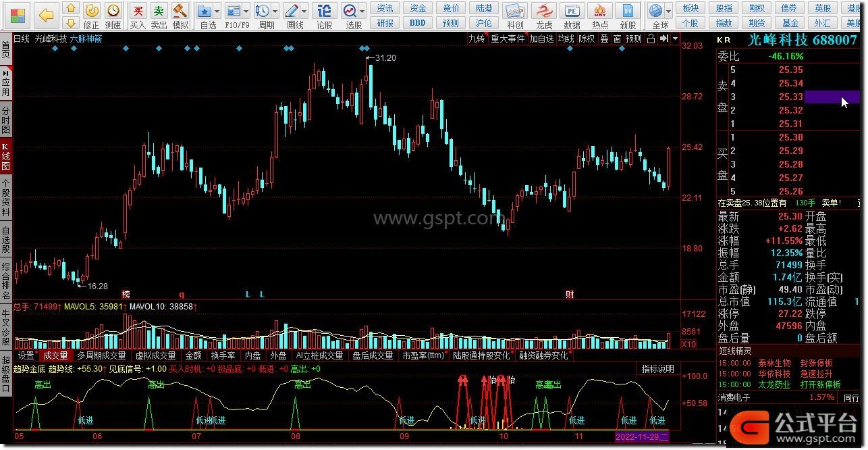Toggle 加自选 add to watchlist
This screenshot has height=450, width=868.
[x=541, y=39]
